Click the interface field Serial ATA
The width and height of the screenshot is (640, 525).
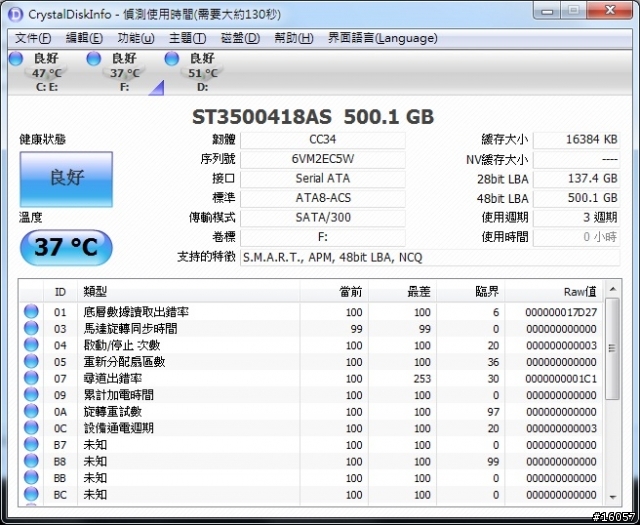pyautogui.click(x=322, y=179)
